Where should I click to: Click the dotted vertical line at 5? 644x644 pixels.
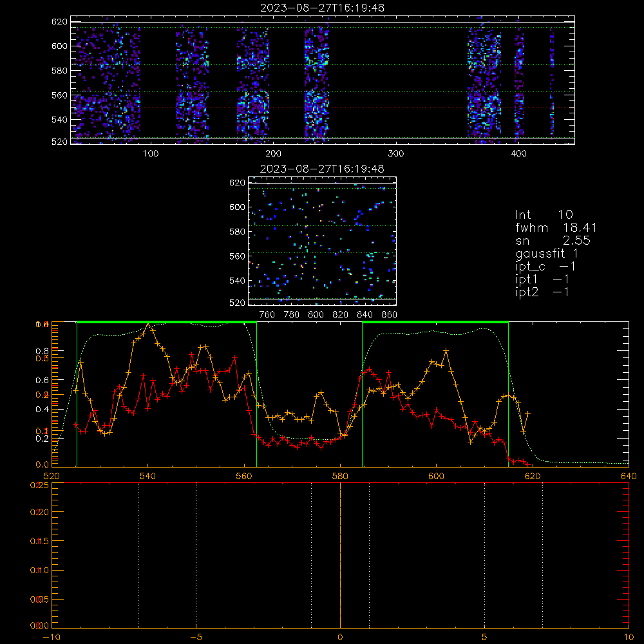coord(485,555)
